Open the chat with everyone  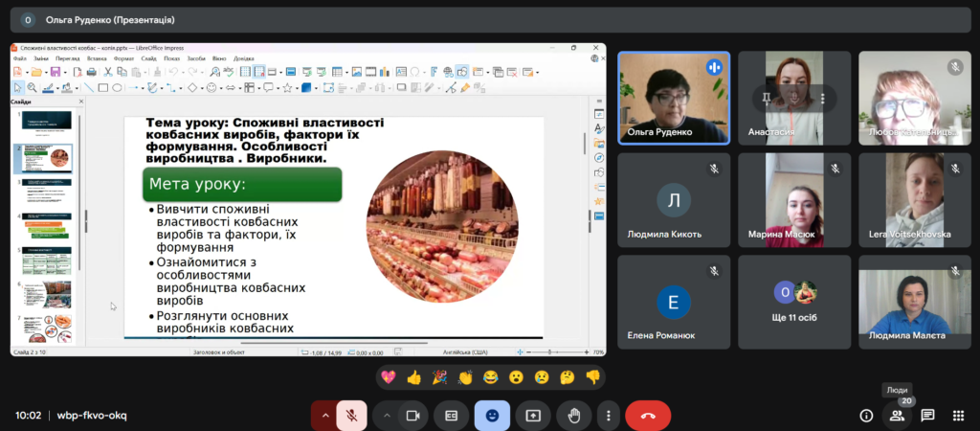pos(927,416)
